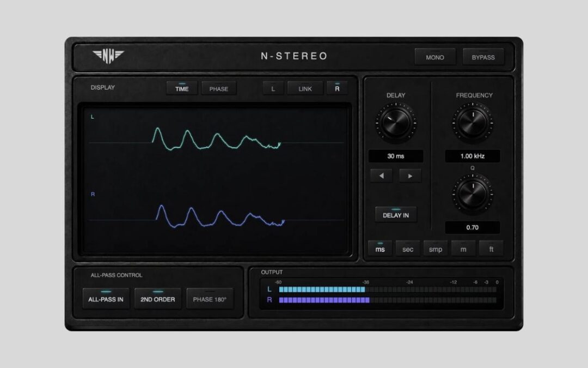588x368 pixels.
Task: Click the R output level meter
Action: pos(388,300)
